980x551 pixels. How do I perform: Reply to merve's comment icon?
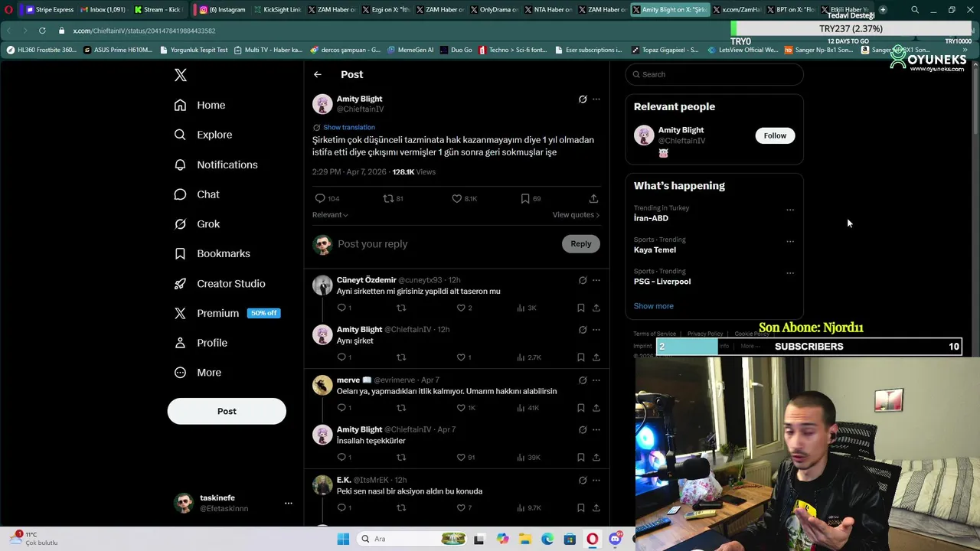pyautogui.click(x=341, y=408)
